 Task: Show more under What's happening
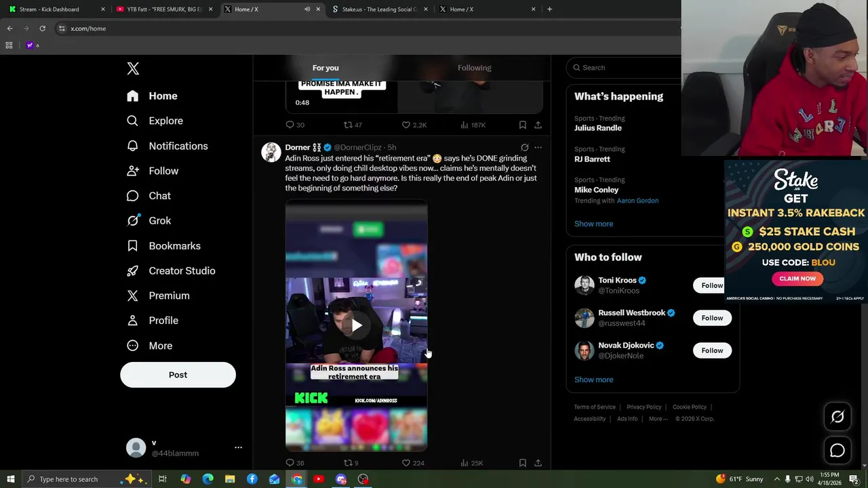(x=593, y=224)
